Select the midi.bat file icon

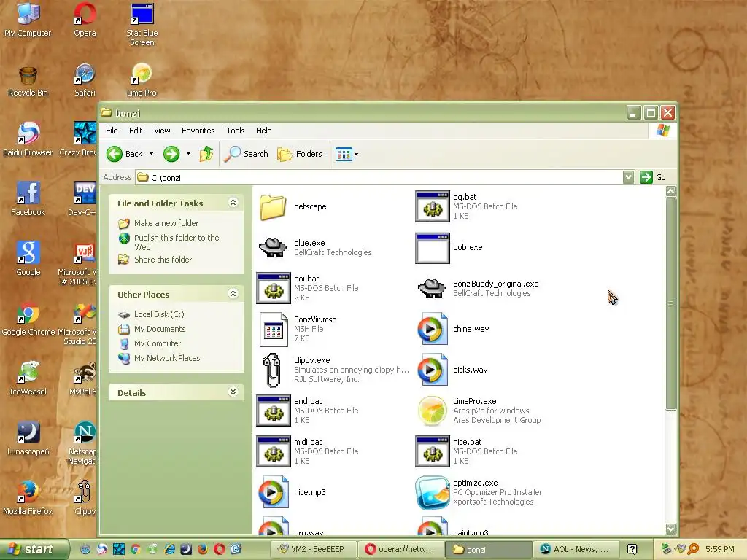[x=273, y=451]
